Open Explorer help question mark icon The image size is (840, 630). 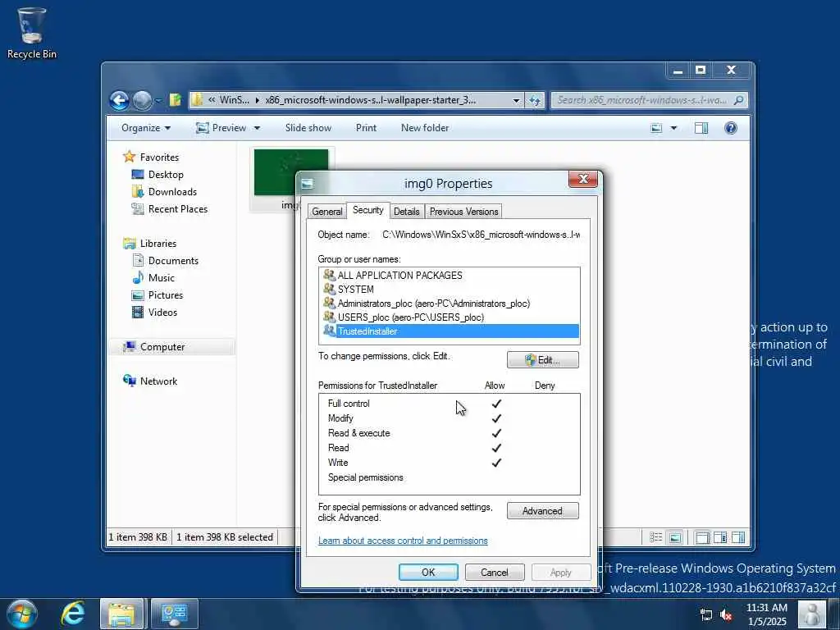coord(730,128)
